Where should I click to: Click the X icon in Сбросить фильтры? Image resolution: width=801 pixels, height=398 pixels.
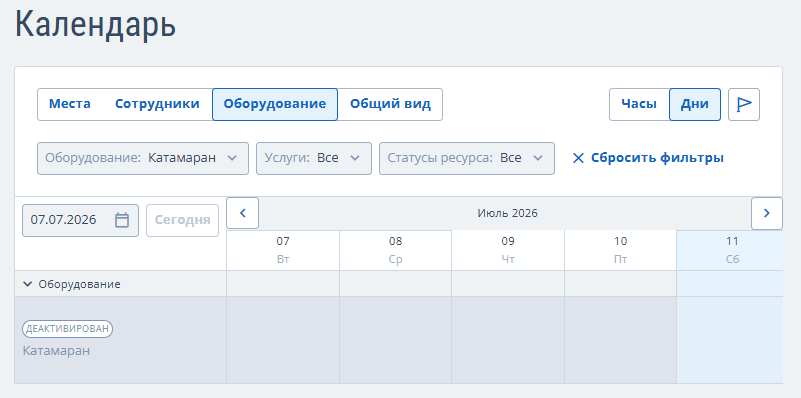(x=578, y=158)
